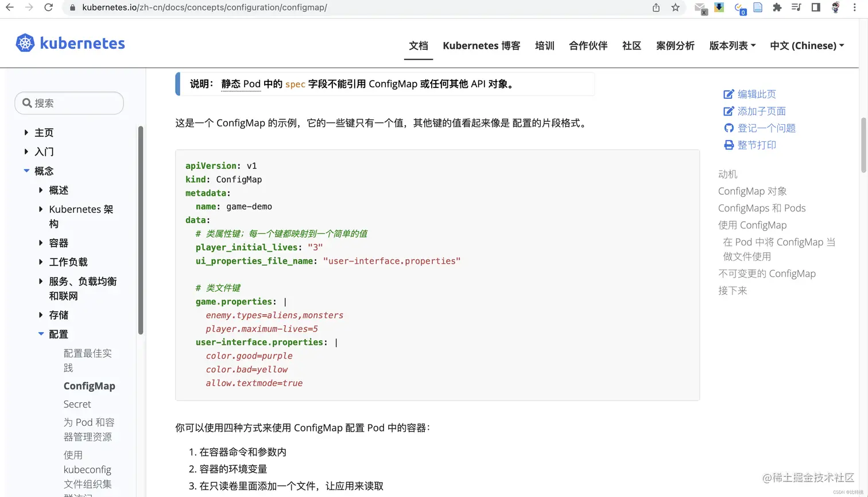This screenshot has height=497, width=868.
Task: Expand the 容器 tree arrow
Action: 41,243
